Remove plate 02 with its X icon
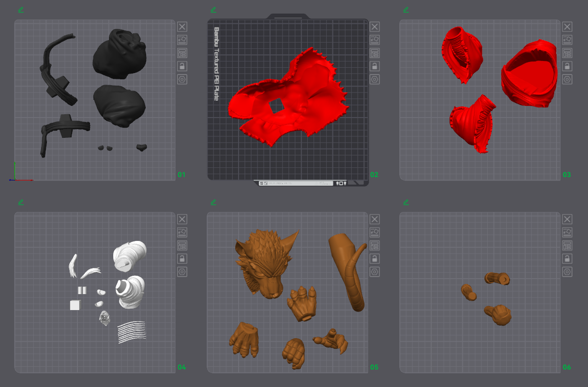The width and height of the screenshot is (588, 387). click(375, 27)
